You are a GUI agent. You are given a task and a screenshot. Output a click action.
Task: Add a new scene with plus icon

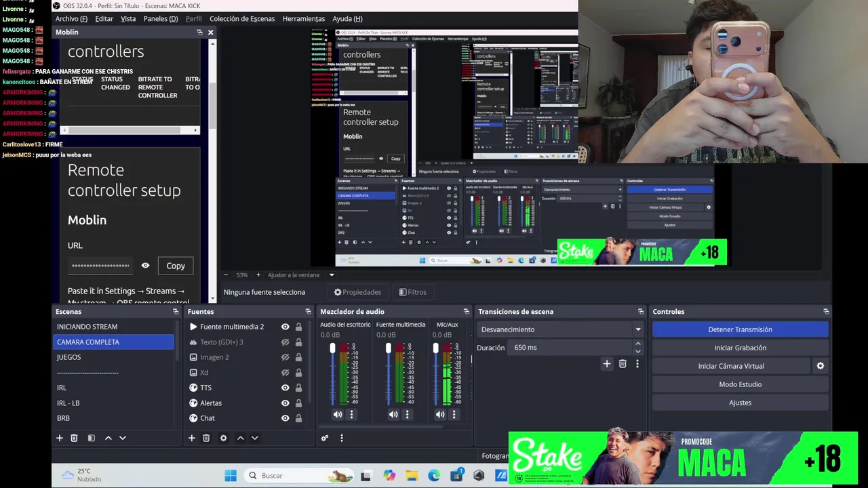point(60,438)
